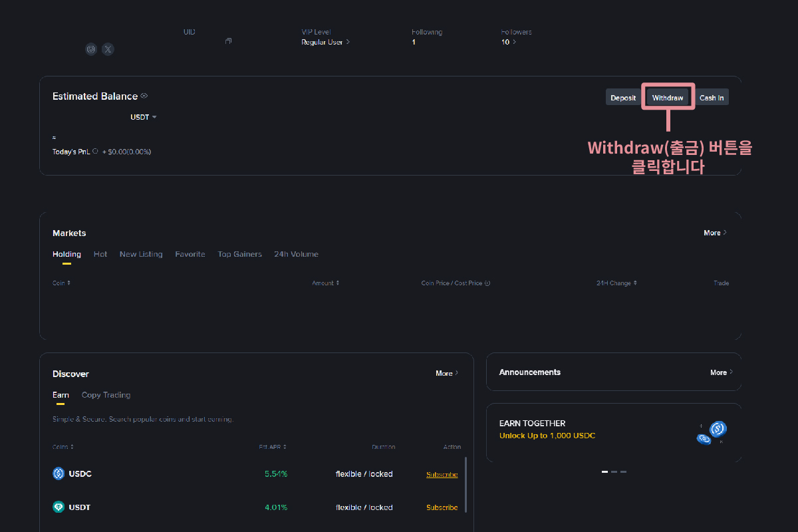Image resolution: width=798 pixels, height=532 pixels.
Task: Switch to the Top Gainers tab
Action: 239,254
